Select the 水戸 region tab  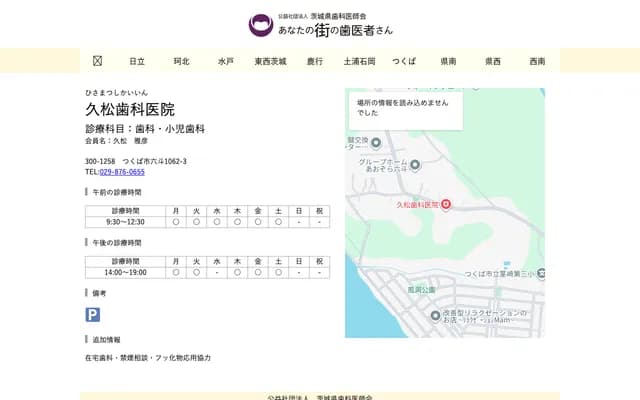(x=226, y=61)
